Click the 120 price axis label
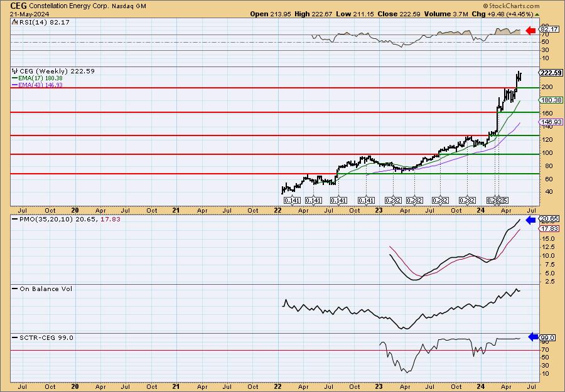 coord(547,139)
